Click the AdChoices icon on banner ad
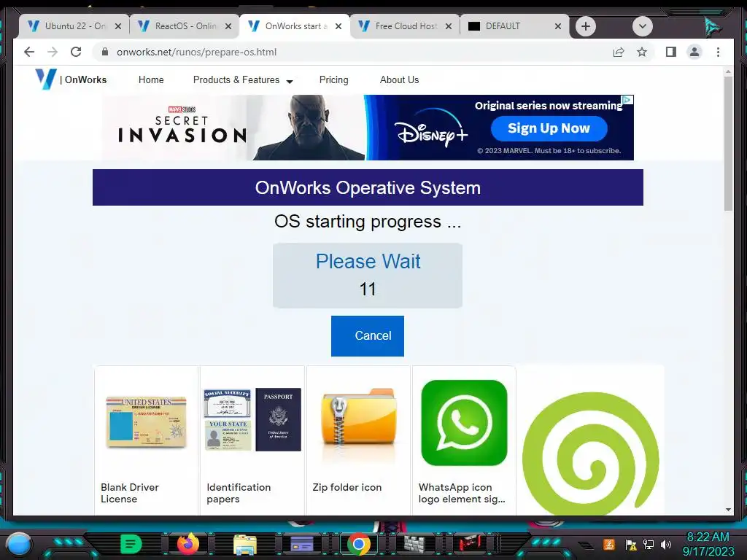Viewport: 747px width, 560px height. tap(627, 100)
